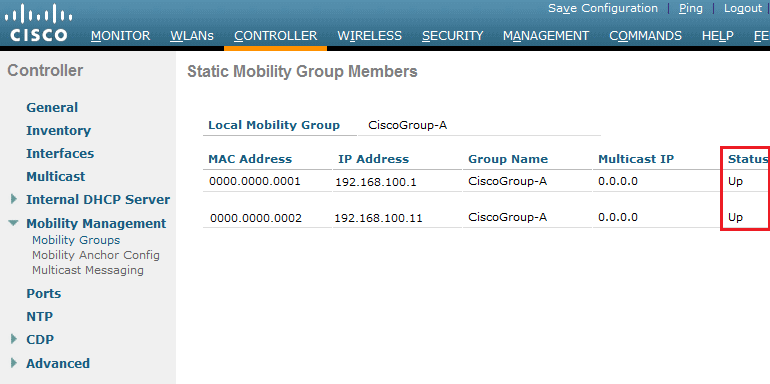The width and height of the screenshot is (770, 384).
Task: Select the COMMANDS menu
Action: 645,36
